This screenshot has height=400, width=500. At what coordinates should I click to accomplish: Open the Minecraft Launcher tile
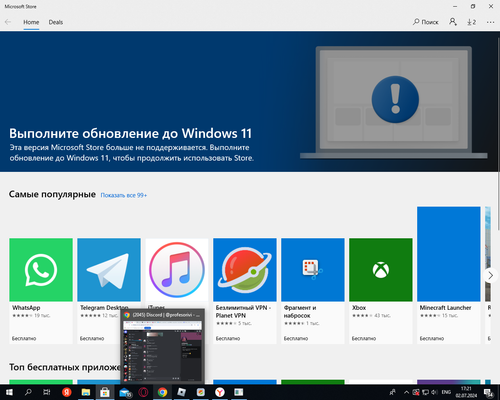(449, 275)
